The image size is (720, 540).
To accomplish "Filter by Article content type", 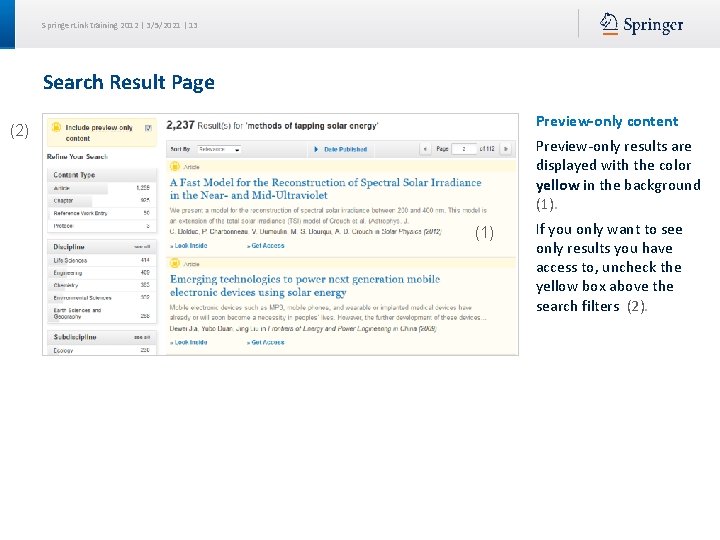I will [102, 188].
